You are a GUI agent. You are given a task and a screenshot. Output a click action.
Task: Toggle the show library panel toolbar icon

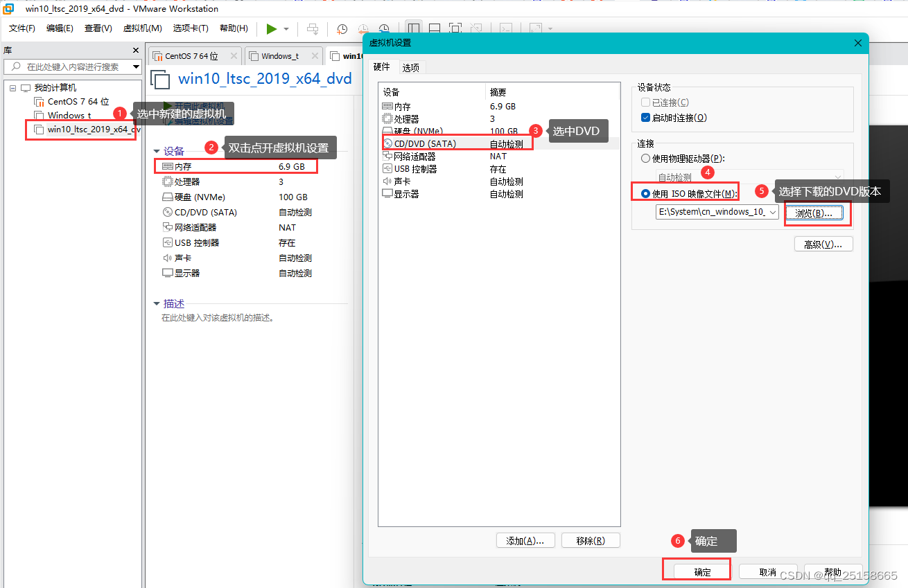414,29
